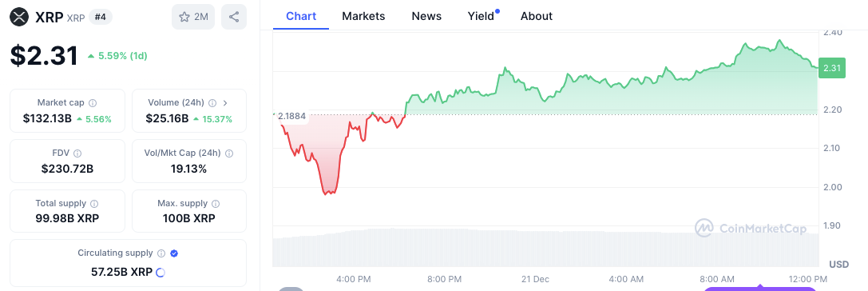Add XRP to watchlist with star button

pos(193,17)
